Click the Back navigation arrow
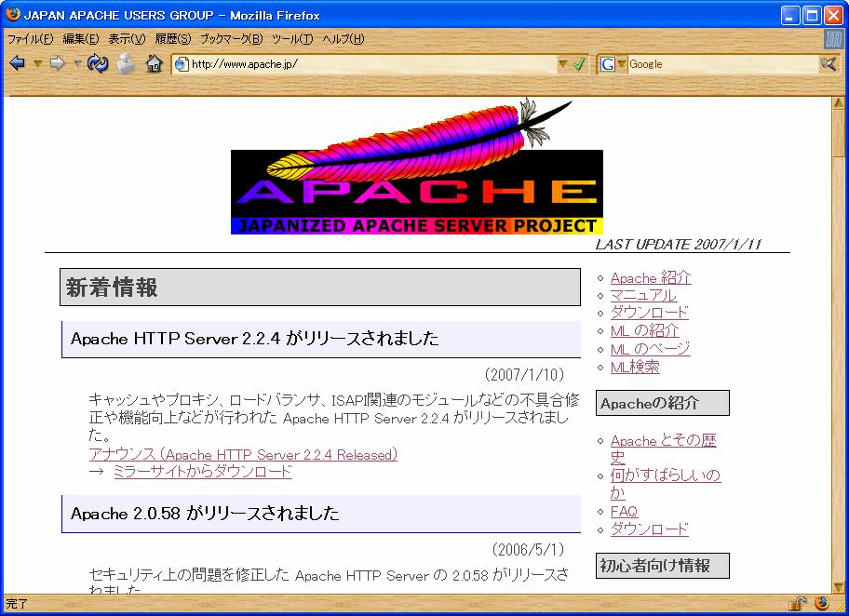The width and height of the screenshot is (849, 616). (x=17, y=63)
